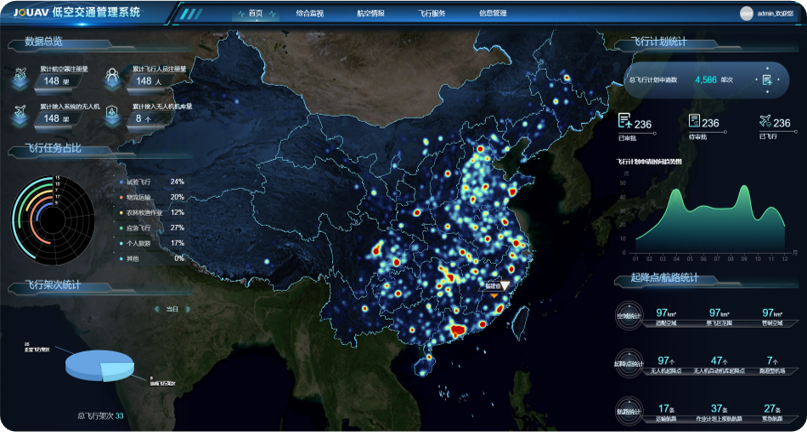Toggle the 物流运输 legend entry

(x=140, y=197)
